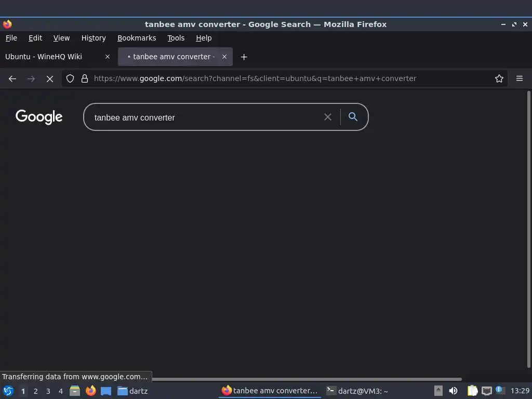Open a new tab with plus button
Viewport: 532px width, 399px height.
click(x=244, y=57)
